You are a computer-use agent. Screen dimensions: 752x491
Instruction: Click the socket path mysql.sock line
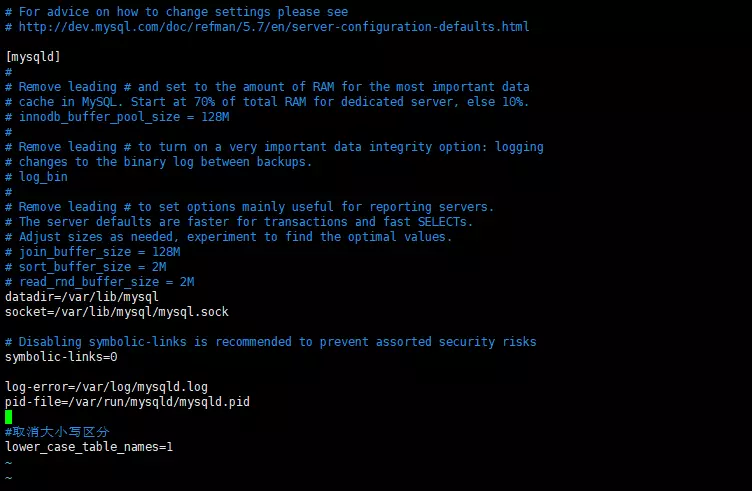[x=117, y=312]
